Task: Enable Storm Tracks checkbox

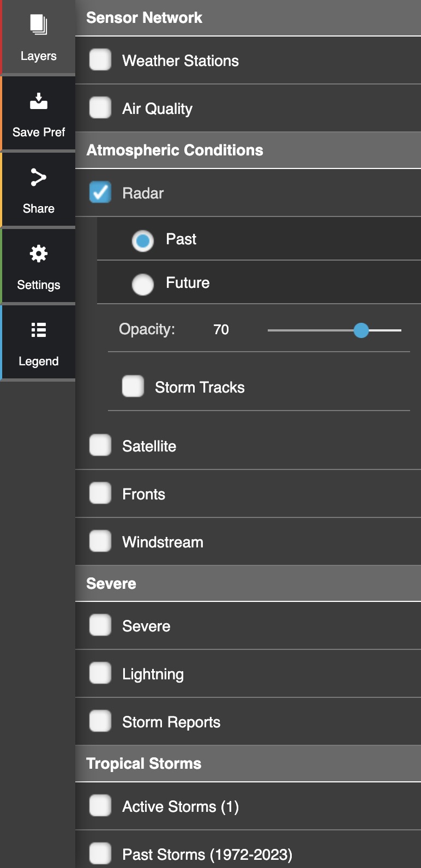Action: 133,386
